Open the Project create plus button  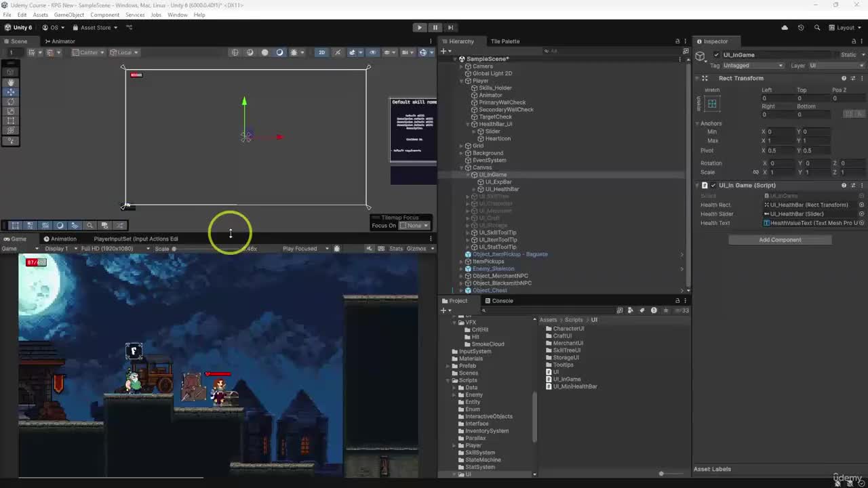pos(445,310)
